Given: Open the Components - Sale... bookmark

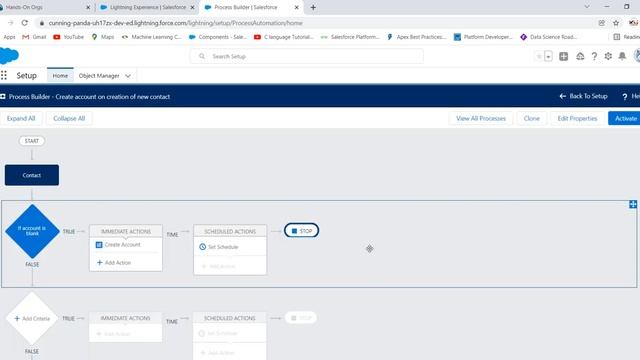Looking at the screenshot, I should coord(218,37).
